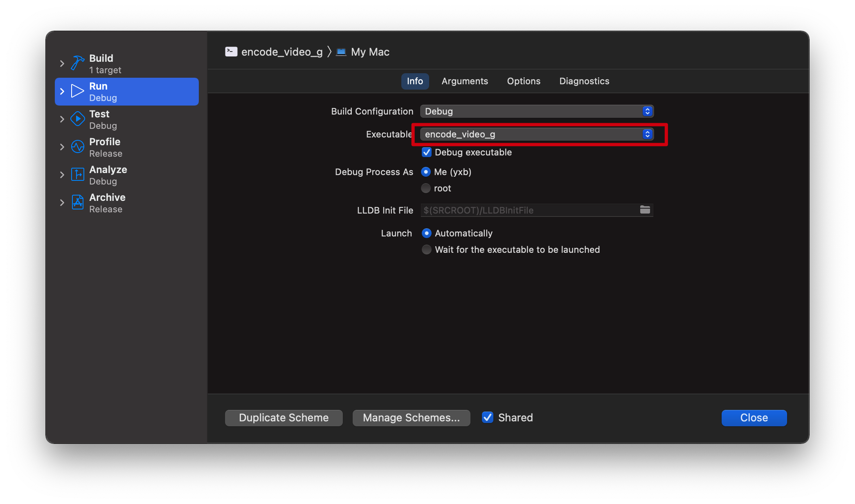Switch to the Diagnostics tab

584,81
